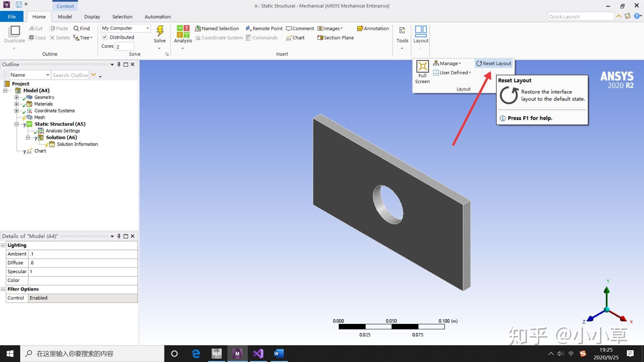
Task: Open the User Defined layout dropdown
Action: [x=452, y=73]
